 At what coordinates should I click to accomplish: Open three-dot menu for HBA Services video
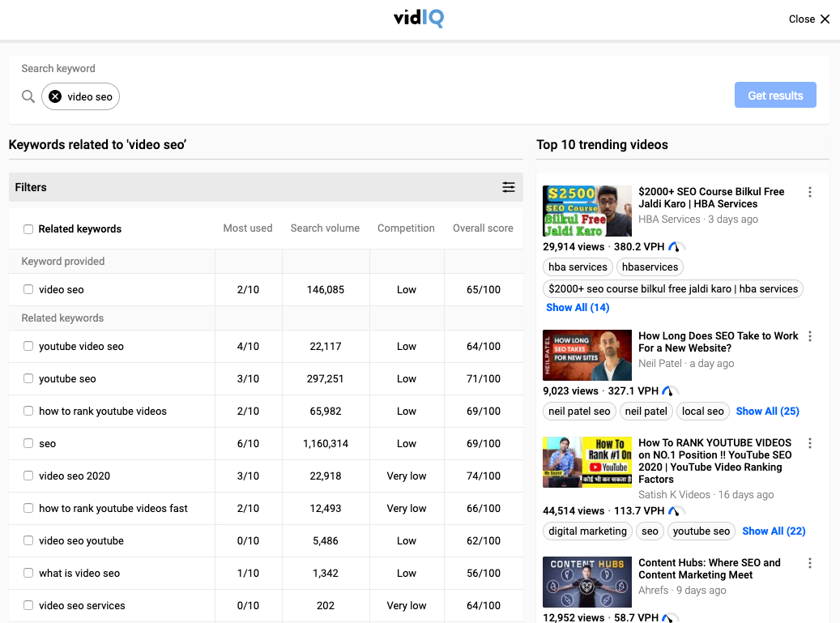coord(809,192)
